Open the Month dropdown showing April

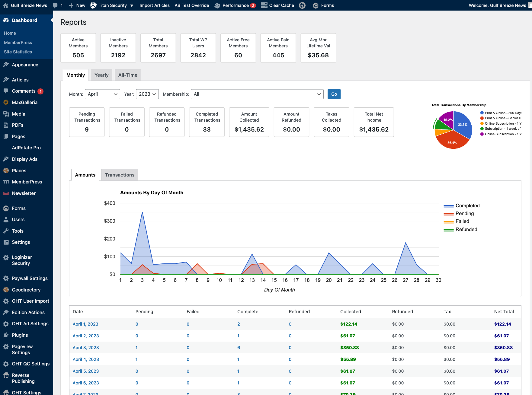click(x=102, y=94)
